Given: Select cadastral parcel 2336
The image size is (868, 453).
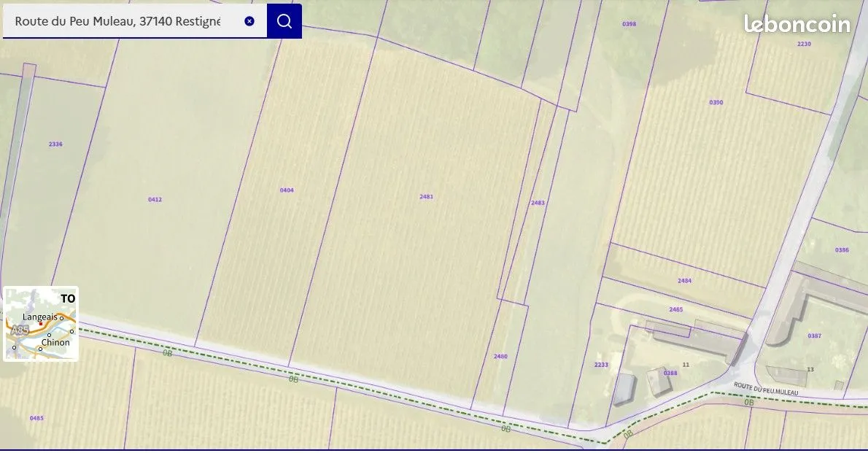Looking at the screenshot, I should point(55,144).
